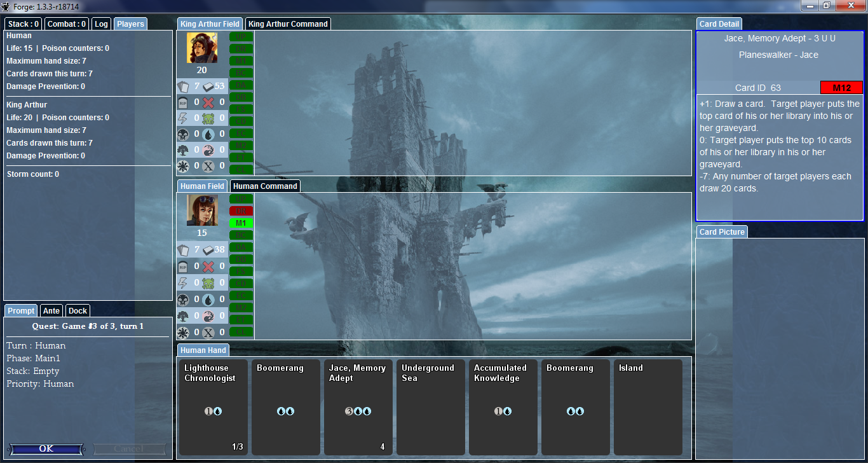Open the Human Command tab
868x463 pixels.
pyautogui.click(x=264, y=186)
